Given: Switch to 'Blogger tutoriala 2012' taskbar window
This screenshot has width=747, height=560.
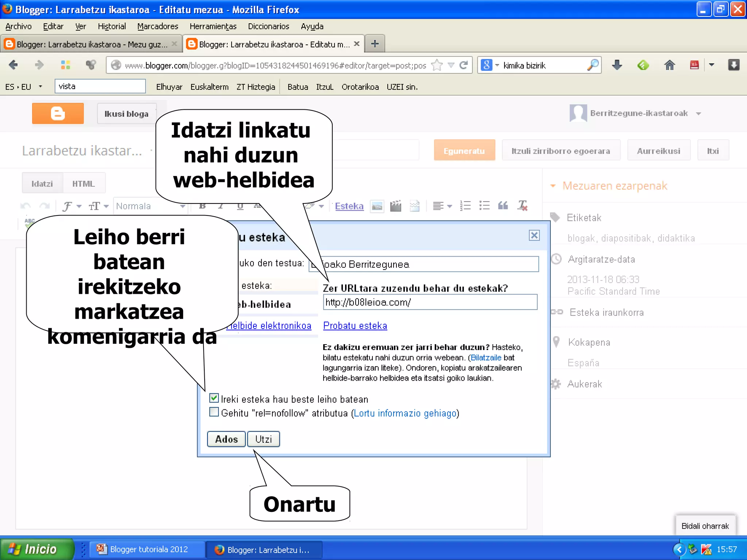Looking at the screenshot, I should click(x=148, y=549).
